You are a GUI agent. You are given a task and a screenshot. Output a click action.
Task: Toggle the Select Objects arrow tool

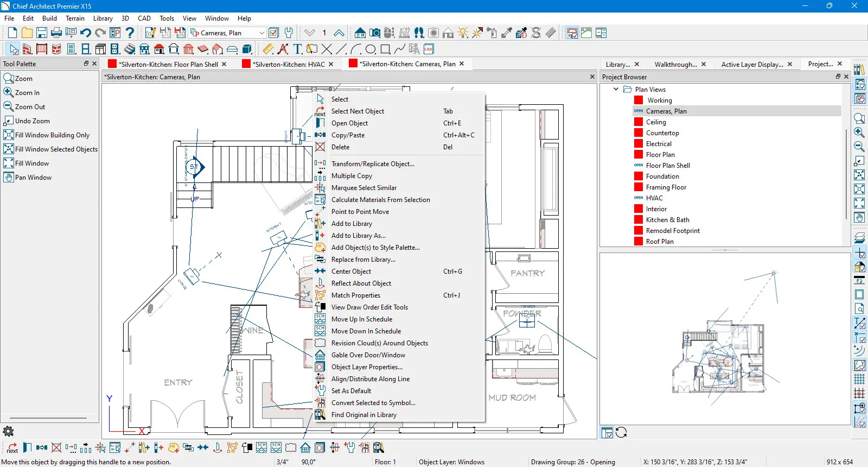point(13,49)
